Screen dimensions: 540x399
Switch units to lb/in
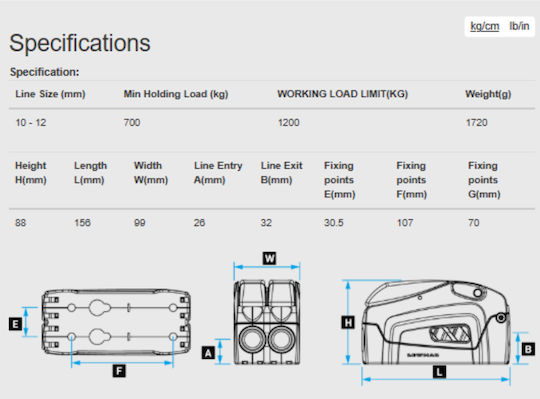coord(519,26)
